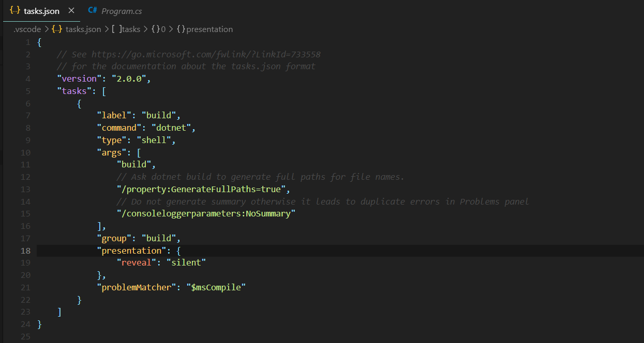The width and height of the screenshot is (644, 343).
Task: Click the "args" key on line 10
Action: 112,153
